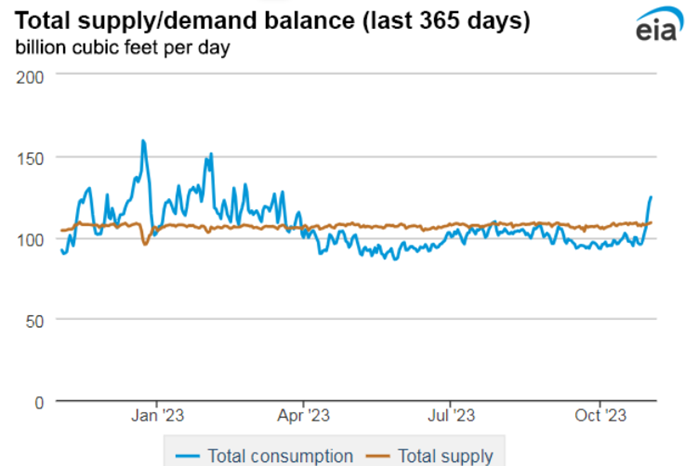Click the x-axis label Jul '23
This screenshot has height=466, width=685.
pyautogui.click(x=451, y=415)
